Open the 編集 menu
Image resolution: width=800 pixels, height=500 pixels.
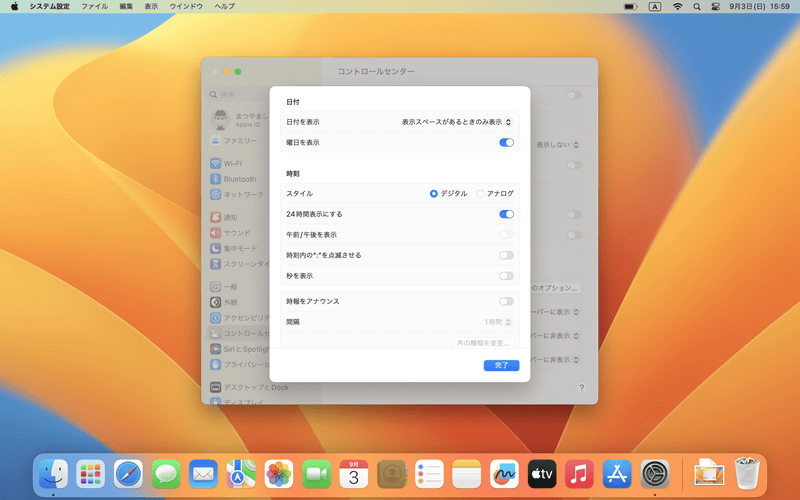(x=126, y=7)
